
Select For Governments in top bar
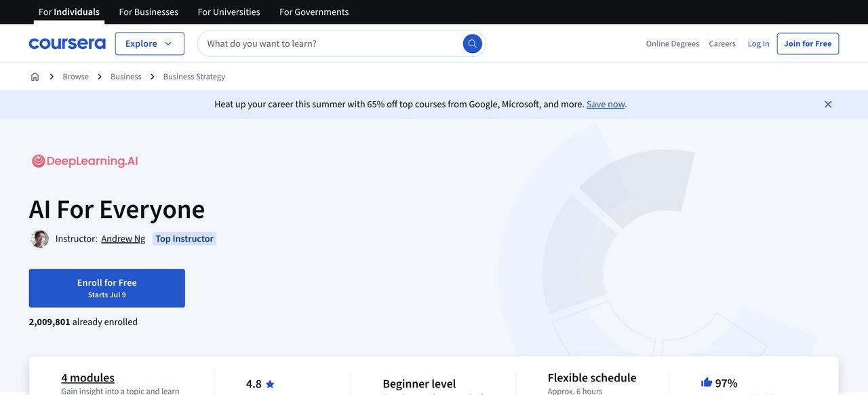314,12
